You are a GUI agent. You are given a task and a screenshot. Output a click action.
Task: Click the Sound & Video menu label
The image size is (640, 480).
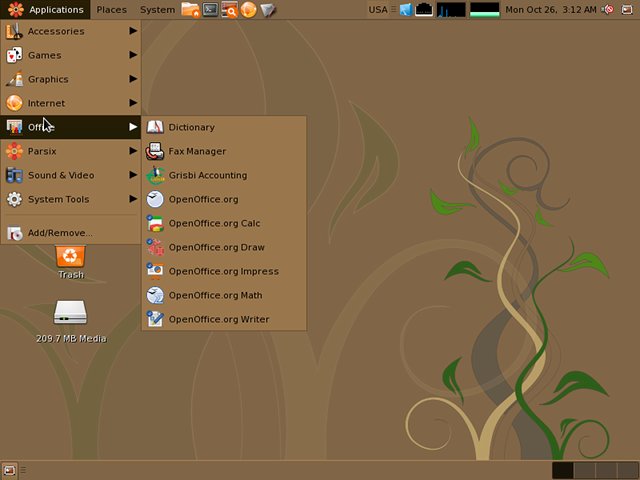[x=61, y=175]
